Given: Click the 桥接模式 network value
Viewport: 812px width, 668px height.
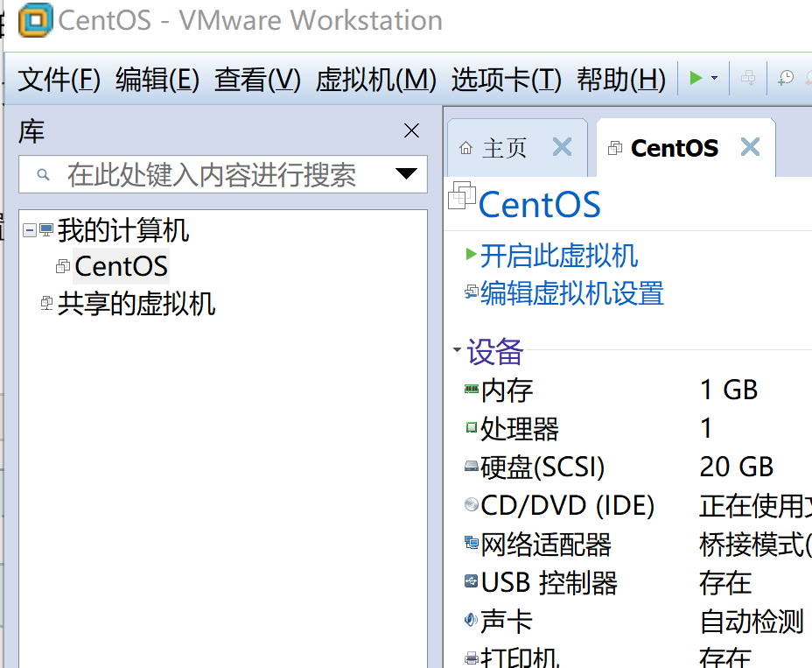Looking at the screenshot, I should coord(755,545).
